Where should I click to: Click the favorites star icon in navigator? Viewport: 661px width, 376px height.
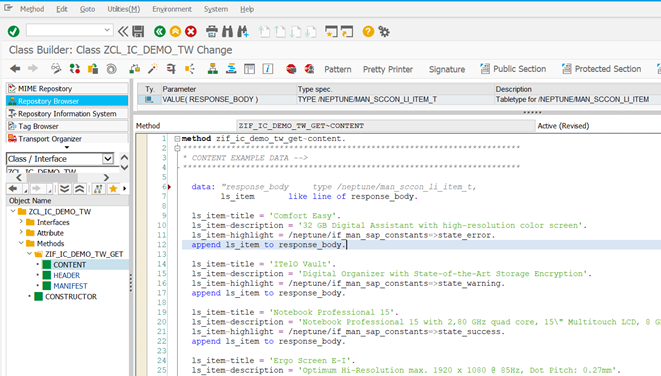pyautogui.click(x=113, y=189)
